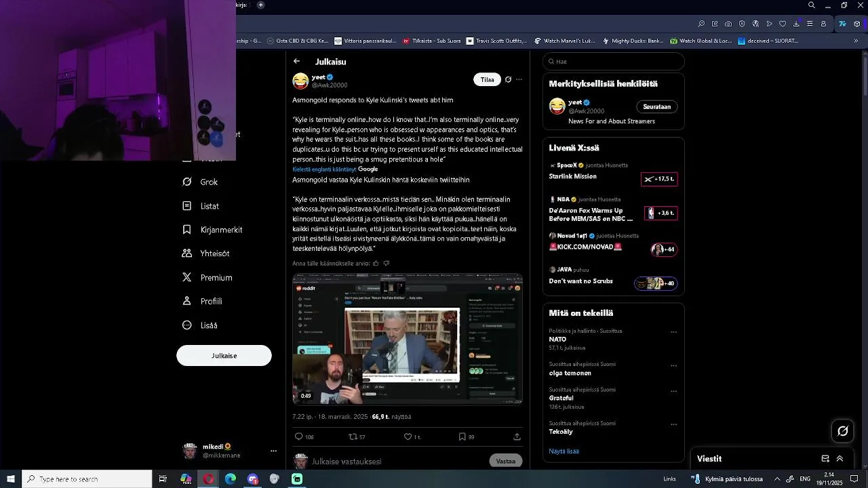The height and width of the screenshot is (488, 868).
Task: Open Profiili in the sidebar
Action: click(x=202, y=301)
